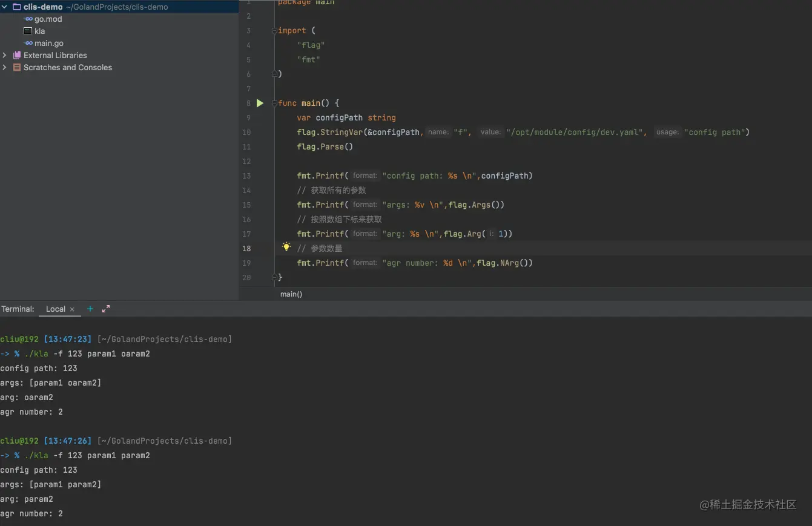
Task: Click the clis-demo folder icon
Action: pyautogui.click(x=17, y=7)
